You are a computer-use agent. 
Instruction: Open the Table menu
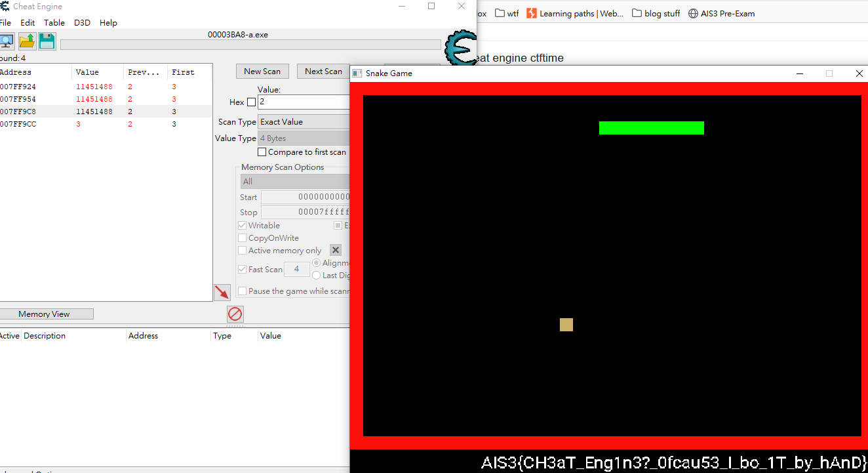54,22
